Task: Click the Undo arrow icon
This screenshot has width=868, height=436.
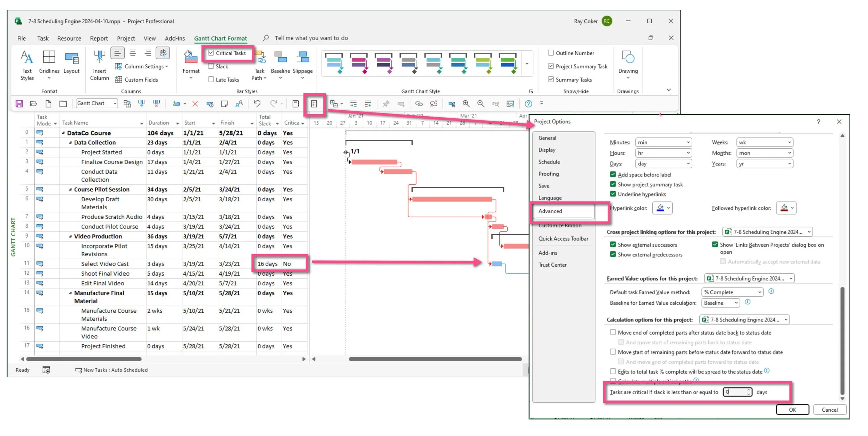Action: tap(257, 103)
